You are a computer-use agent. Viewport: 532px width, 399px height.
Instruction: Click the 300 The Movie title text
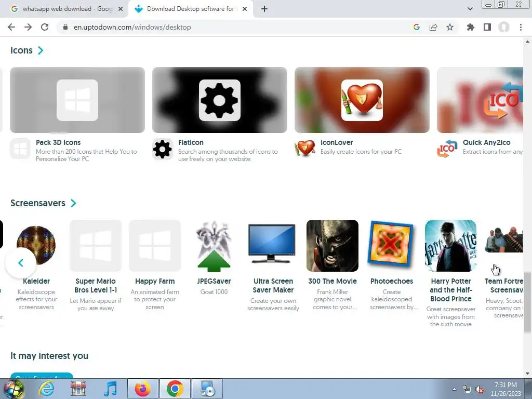point(332,281)
